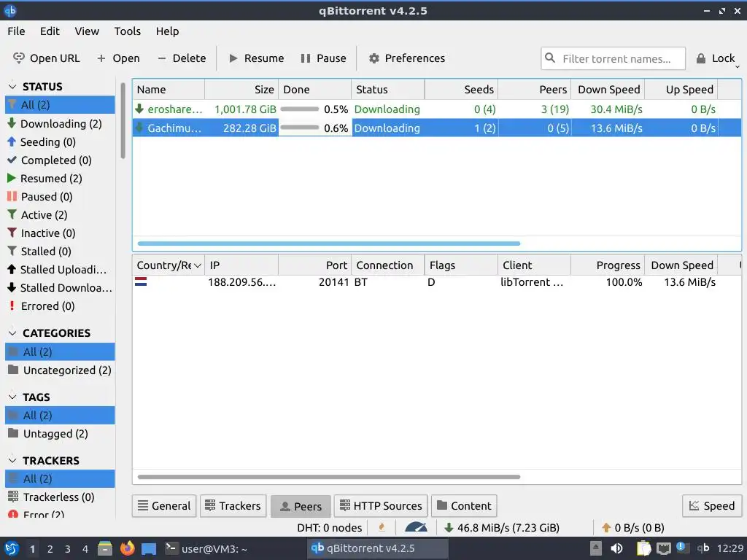Open the Edit menu
The image size is (747, 560).
pos(50,31)
